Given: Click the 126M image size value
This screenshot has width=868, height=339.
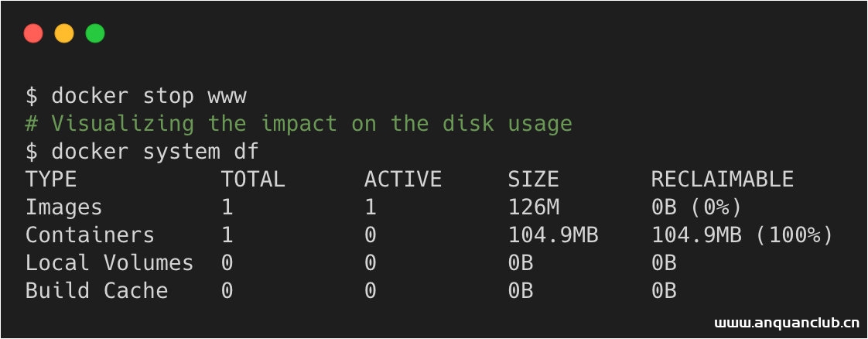Looking at the screenshot, I should (533, 207).
